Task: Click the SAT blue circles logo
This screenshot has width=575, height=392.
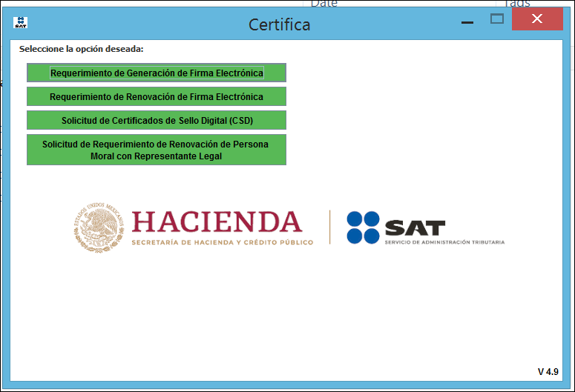Action: pos(363,227)
